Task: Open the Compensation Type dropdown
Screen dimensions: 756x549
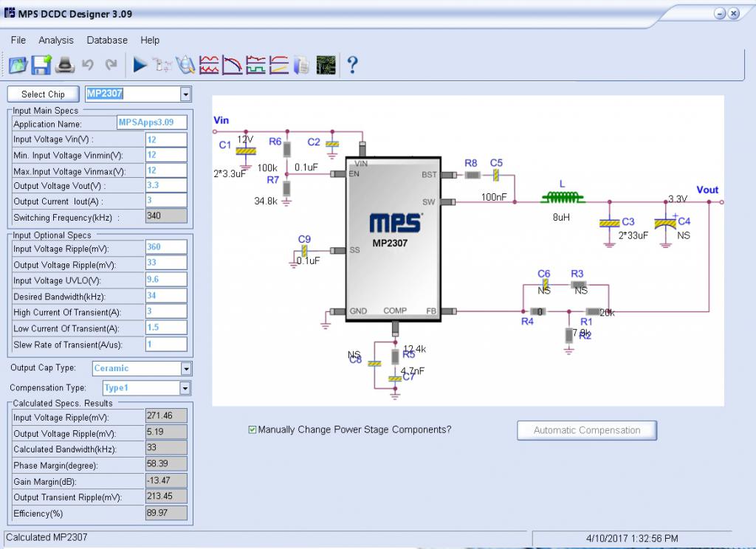Action: tap(185, 387)
